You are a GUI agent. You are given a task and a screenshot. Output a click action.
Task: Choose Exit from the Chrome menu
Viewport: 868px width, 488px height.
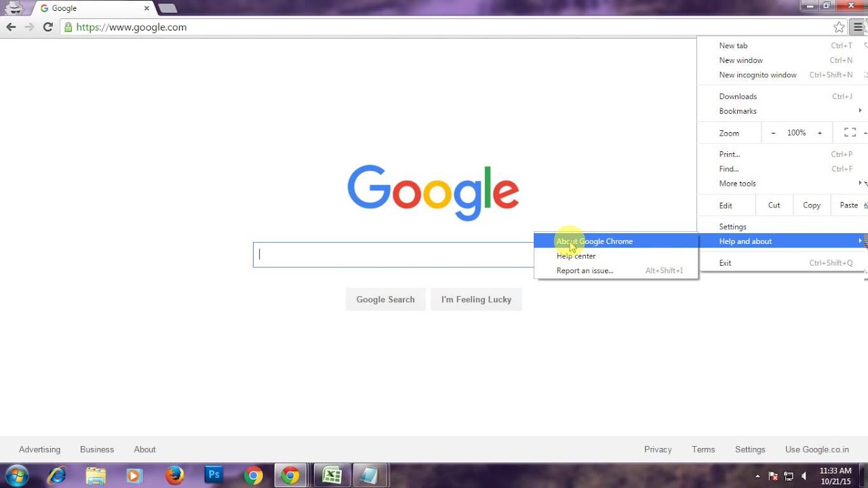click(x=783, y=263)
